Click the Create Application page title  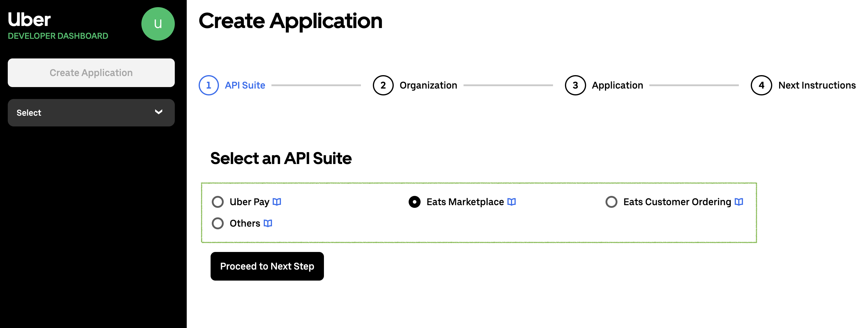[291, 21]
